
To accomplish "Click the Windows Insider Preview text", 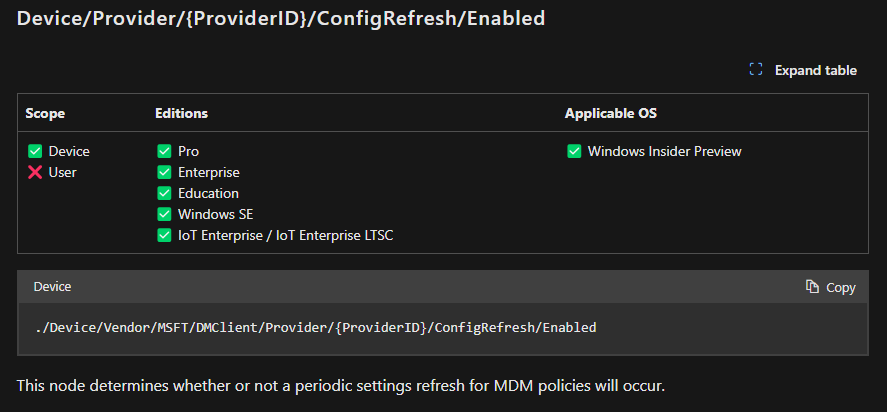I will (664, 151).
